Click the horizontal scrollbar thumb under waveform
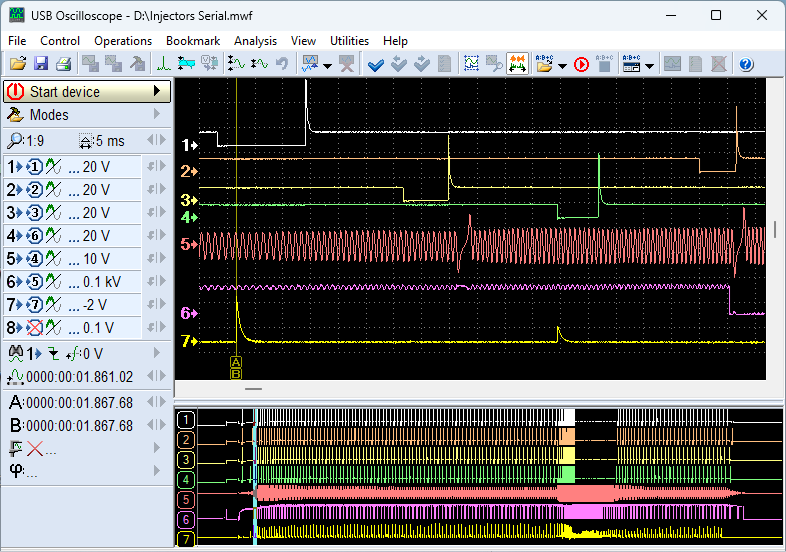Screen dimensions: 786x552 point(253,389)
